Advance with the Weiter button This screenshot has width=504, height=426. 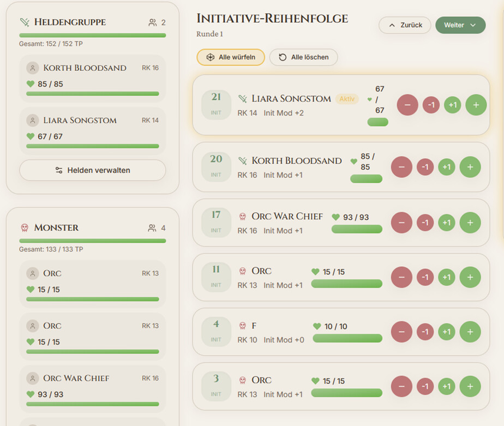460,25
